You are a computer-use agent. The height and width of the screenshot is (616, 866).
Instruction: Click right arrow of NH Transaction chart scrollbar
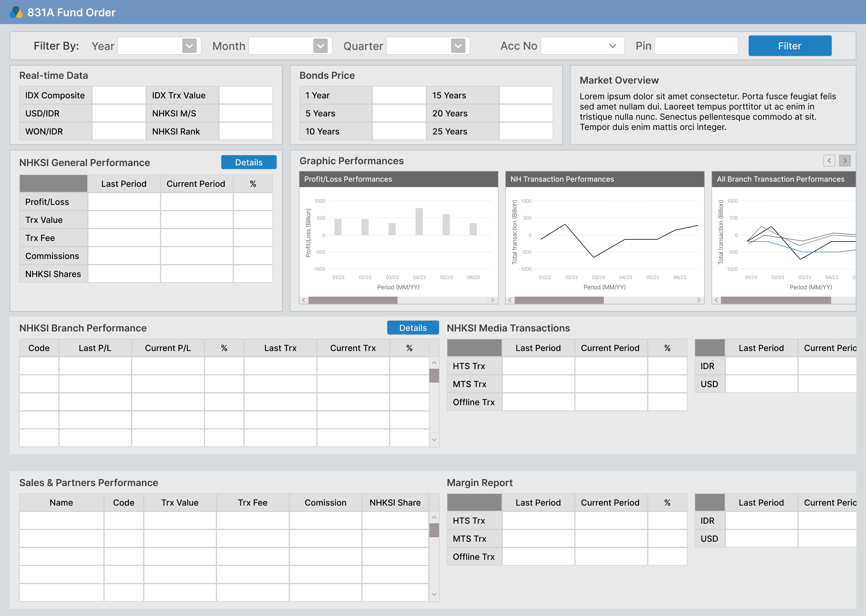[x=699, y=300]
